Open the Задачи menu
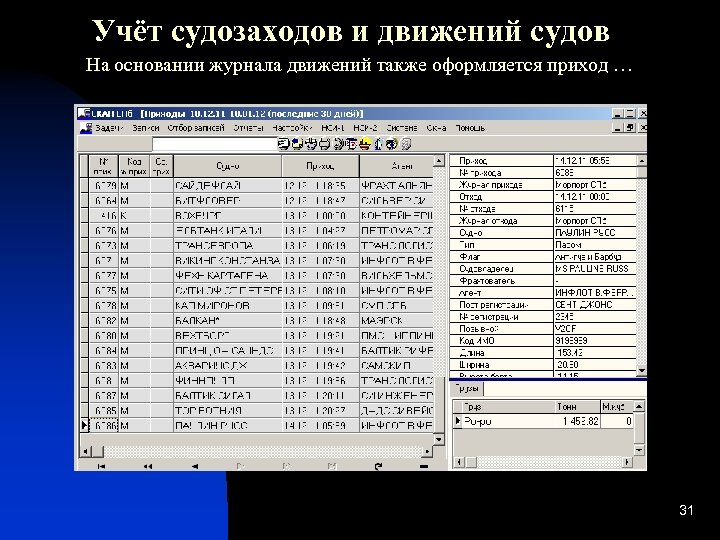 [x=109, y=128]
